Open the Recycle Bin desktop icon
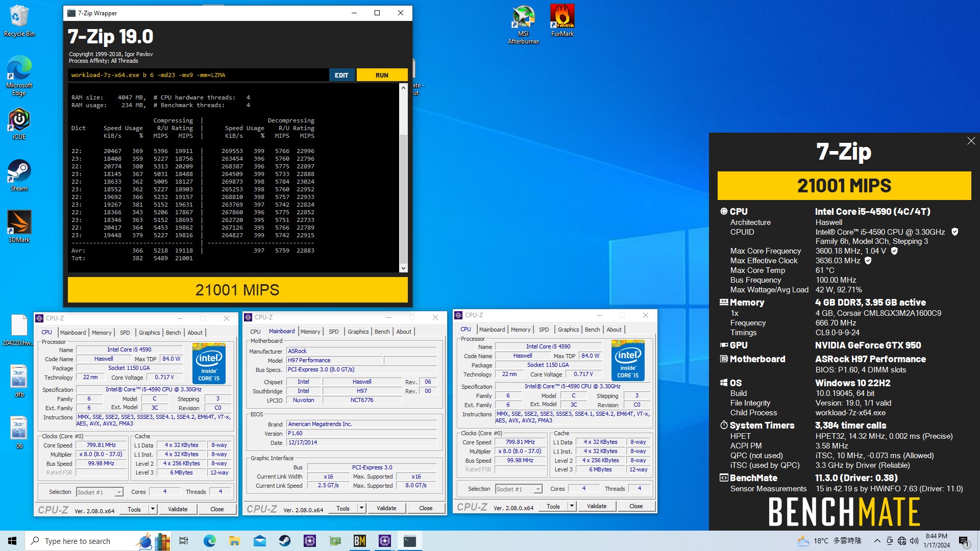This screenshot has height=551, width=980. 19,21
